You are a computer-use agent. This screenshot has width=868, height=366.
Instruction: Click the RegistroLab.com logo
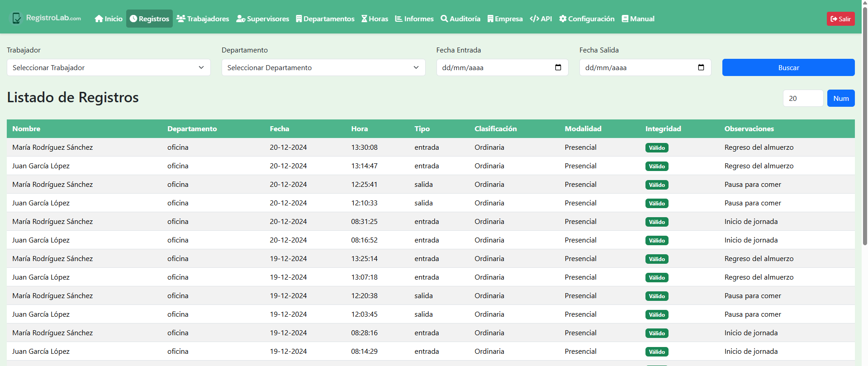(x=46, y=18)
